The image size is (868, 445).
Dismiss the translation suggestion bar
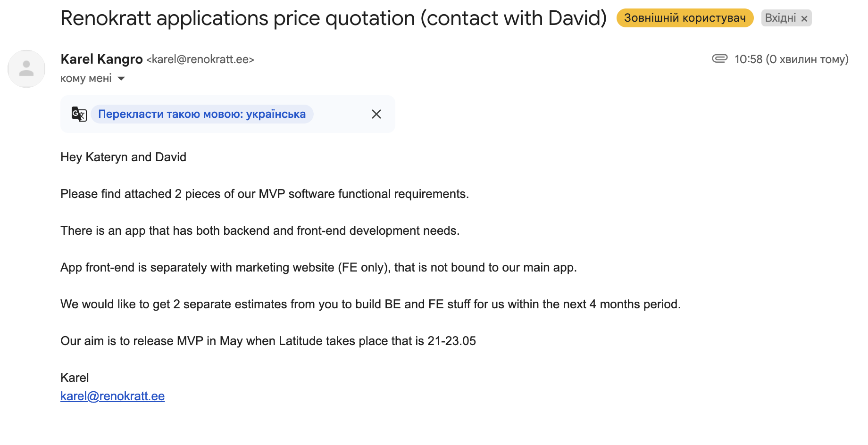(376, 114)
